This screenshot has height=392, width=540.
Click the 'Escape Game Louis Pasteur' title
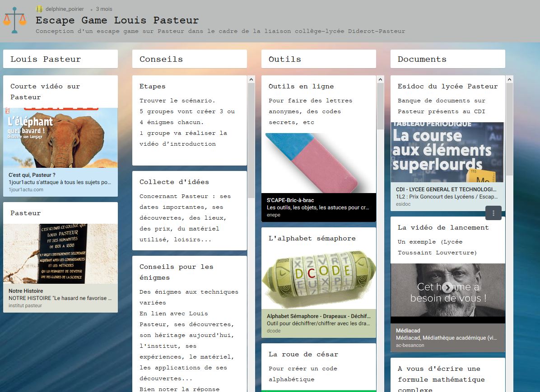(117, 20)
